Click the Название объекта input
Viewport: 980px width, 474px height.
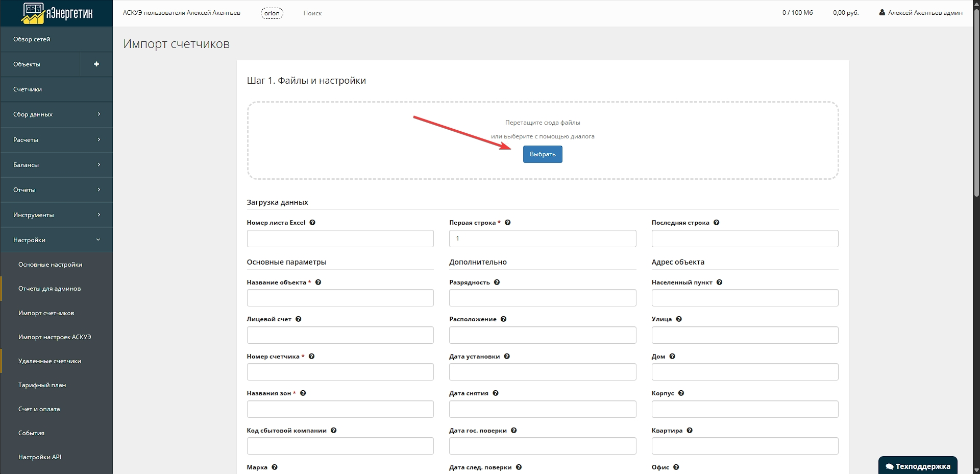(x=340, y=298)
